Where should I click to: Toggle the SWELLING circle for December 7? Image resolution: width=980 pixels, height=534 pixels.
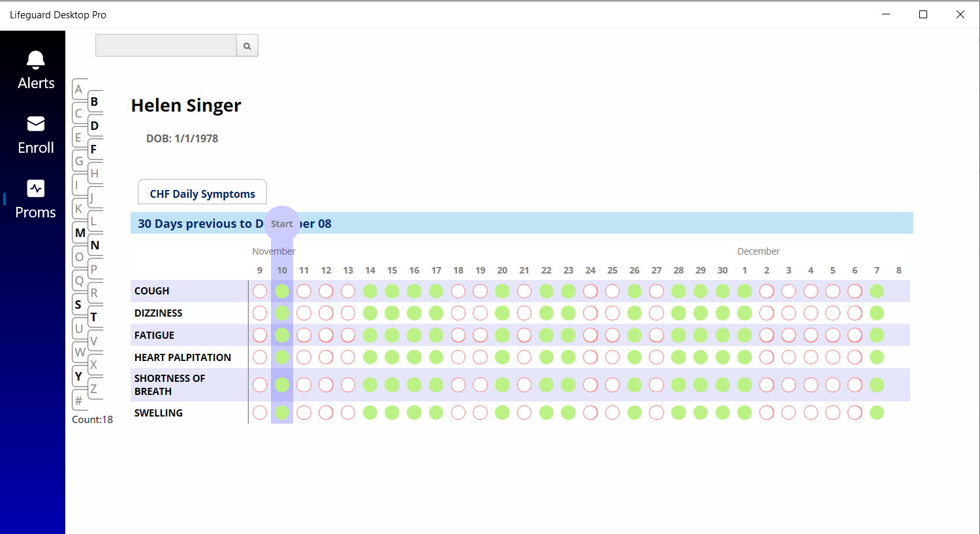point(877,413)
